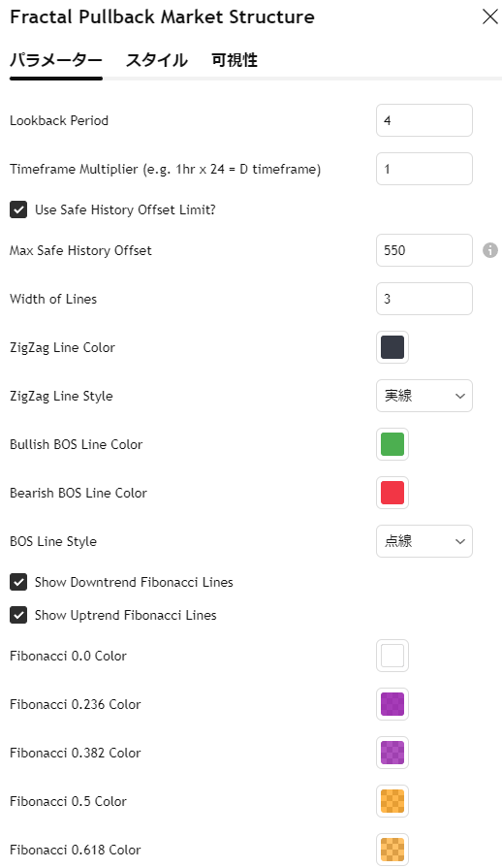Open the Fibonacci 0.236 Color swatch
The height and width of the screenshot is (868, 502).
pyautogui.click(x=392, y=704)
